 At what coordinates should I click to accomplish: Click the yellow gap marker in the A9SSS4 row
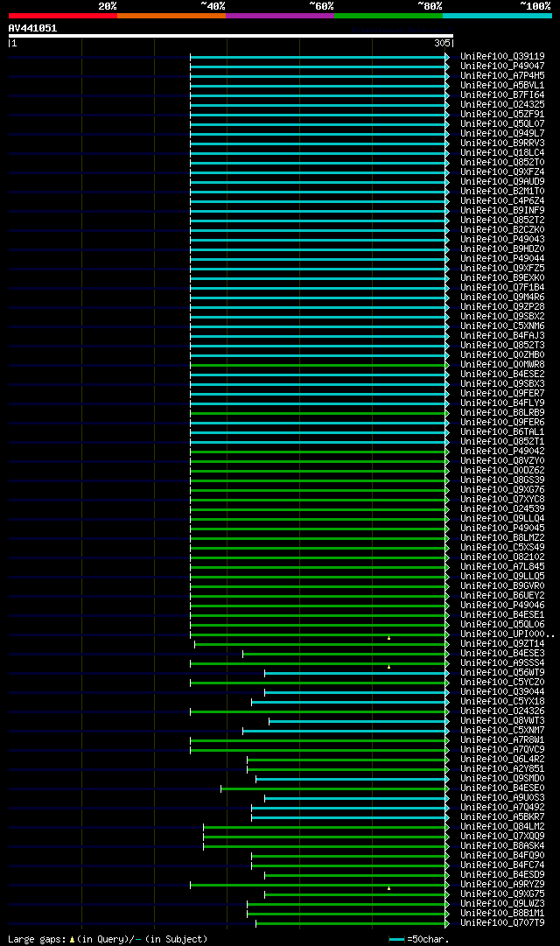(x=388, y=667)
